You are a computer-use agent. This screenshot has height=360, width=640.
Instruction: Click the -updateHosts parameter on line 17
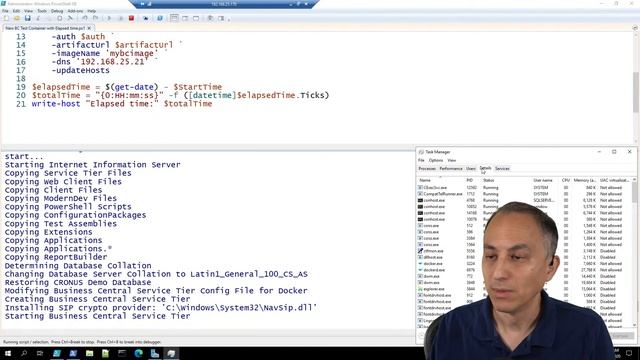pos(80,70)
